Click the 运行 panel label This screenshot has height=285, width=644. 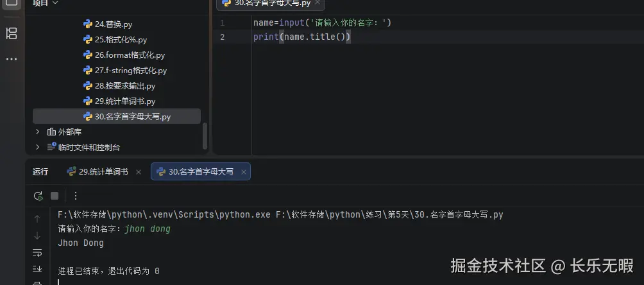(x=40, y=172)
